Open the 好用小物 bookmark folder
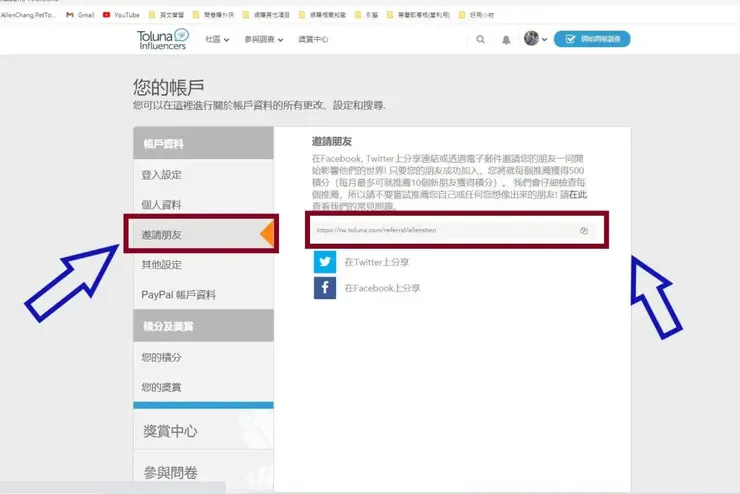This screenshot has width=740, height=494. pyautogui.click(x=476, y=15)
